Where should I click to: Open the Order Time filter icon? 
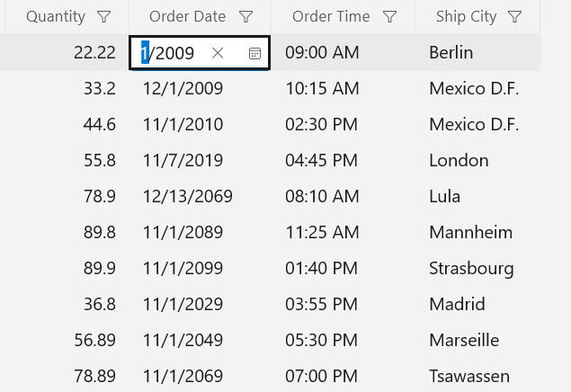tap(389, 17)
